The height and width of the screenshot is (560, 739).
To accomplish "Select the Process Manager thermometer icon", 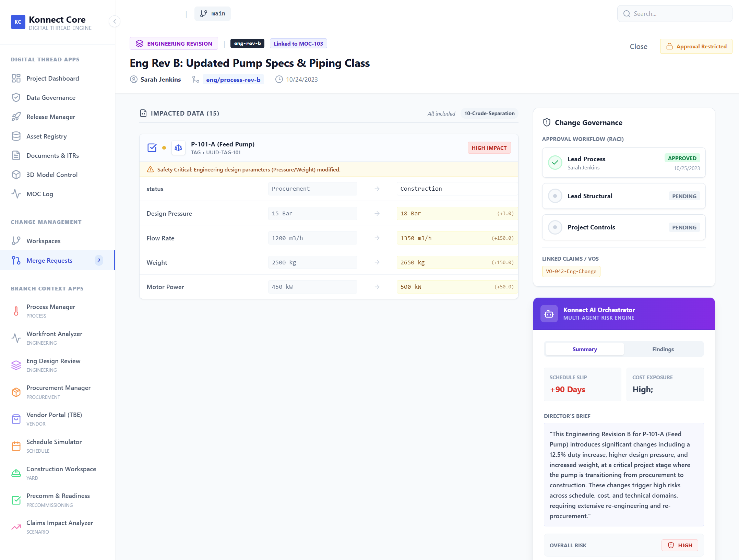I will (x=16, y=311).
